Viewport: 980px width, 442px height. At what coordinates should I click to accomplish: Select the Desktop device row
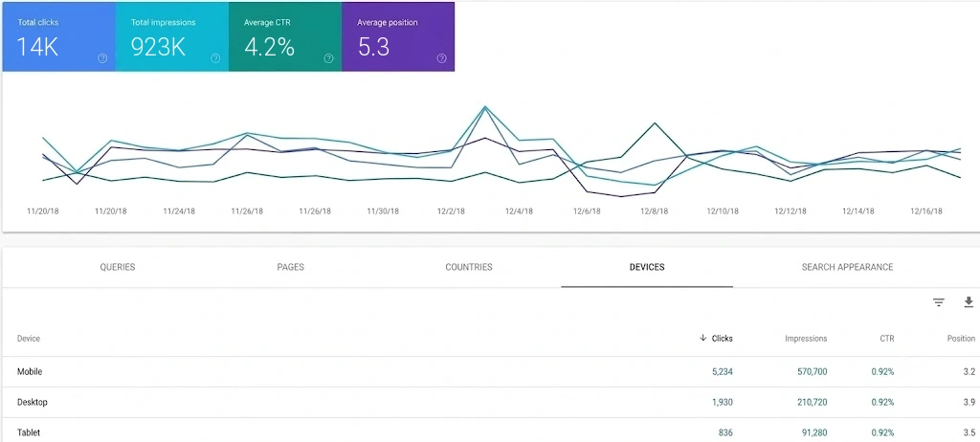click(490, 402)
